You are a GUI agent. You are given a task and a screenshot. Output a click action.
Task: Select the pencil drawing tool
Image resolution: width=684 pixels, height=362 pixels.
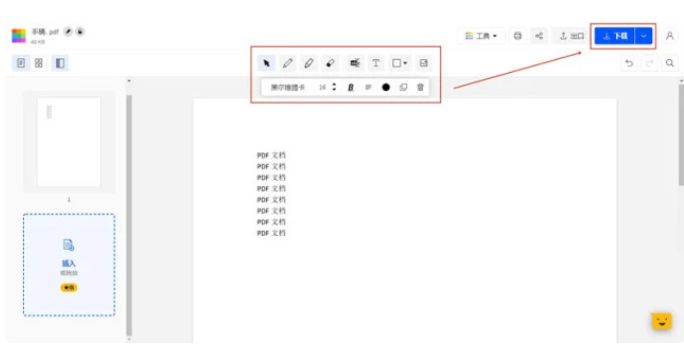[287, 63]
